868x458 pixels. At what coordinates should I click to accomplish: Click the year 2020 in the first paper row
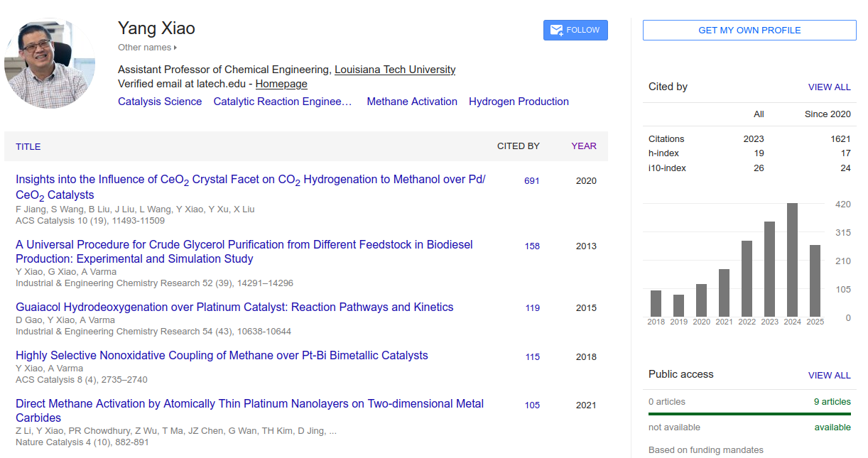pyautogui.click(x=586, y=181)
